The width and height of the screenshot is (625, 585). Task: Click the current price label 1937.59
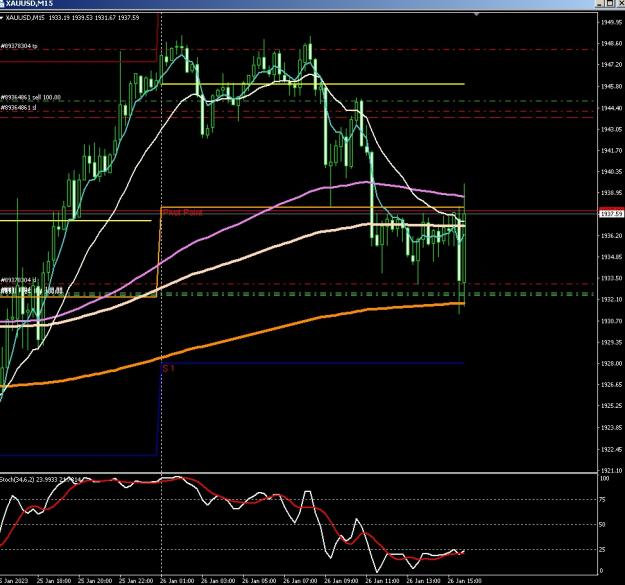[x=611, y=214]
